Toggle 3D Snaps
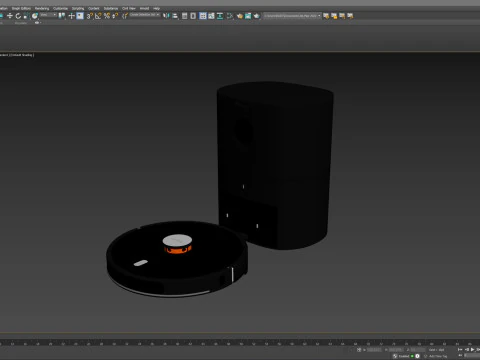The width and height of the screenshot is (480, 360). pos(90,16)
